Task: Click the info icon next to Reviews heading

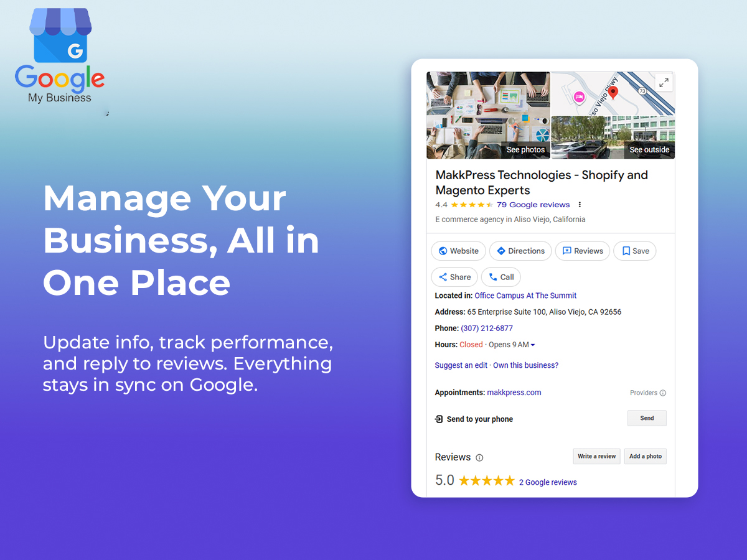Action: click(x=479, y=458)
